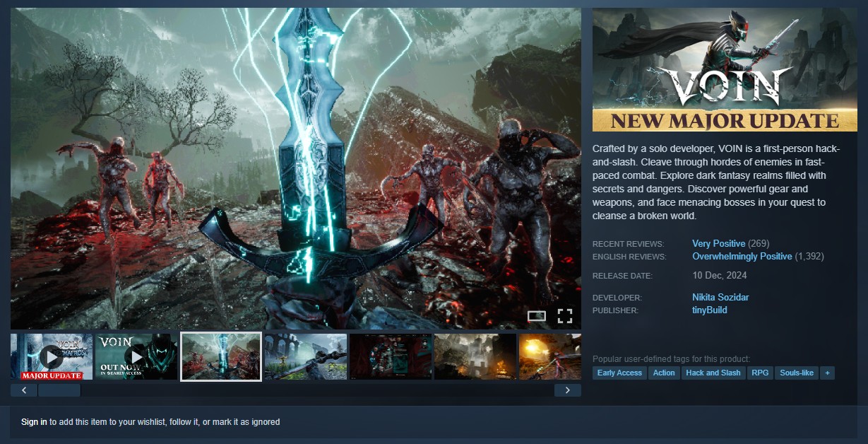
Task: Select the Hack and Slash tag
Action: tap(713, 373)
